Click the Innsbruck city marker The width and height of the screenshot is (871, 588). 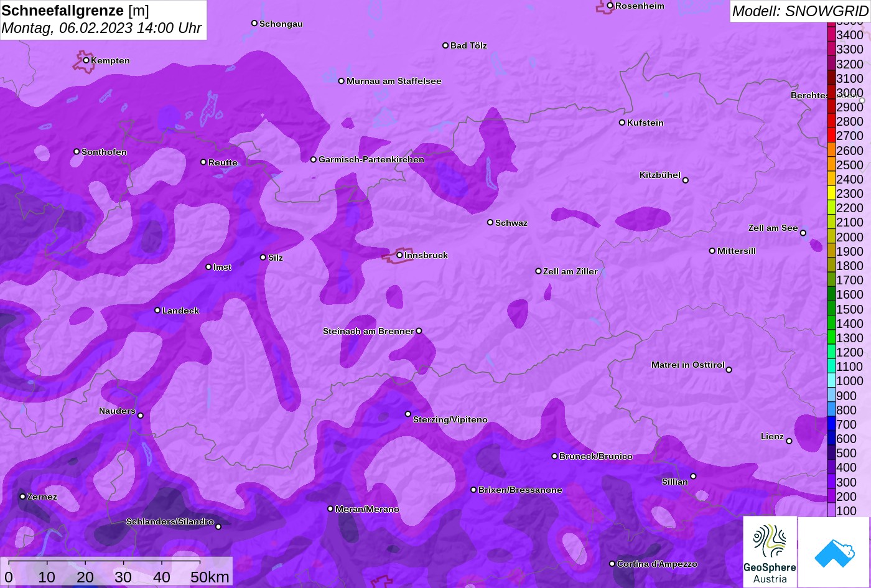pos(399,255)
